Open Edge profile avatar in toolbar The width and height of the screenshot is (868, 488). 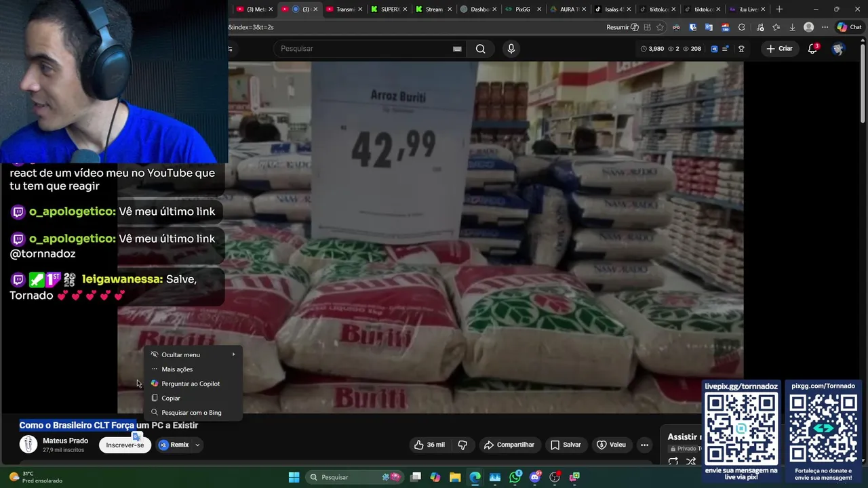(x=808, y=27)
